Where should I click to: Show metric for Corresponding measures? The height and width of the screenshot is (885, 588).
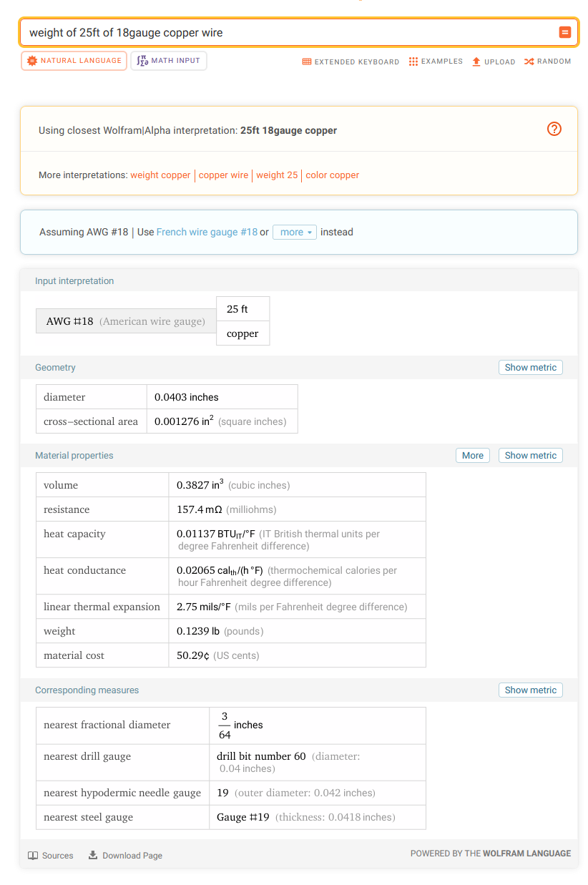pyautogui.click(x=530, y=690)
